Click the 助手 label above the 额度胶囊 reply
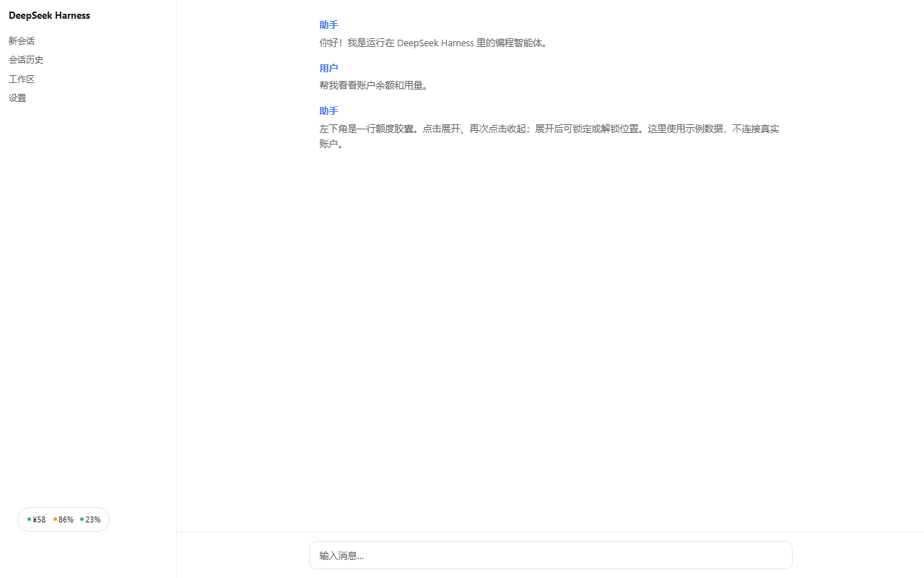Viewport: 924px width, 578px height. (x=328, y=111)
